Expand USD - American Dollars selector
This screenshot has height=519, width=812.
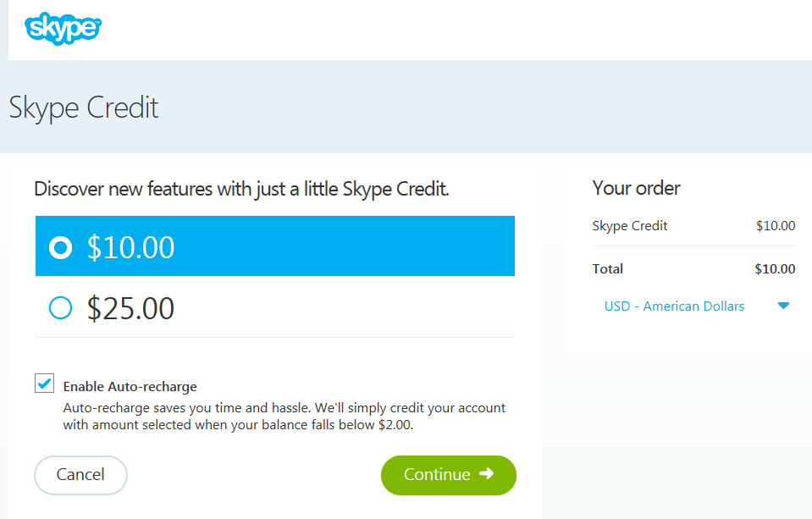click(696, 306)
